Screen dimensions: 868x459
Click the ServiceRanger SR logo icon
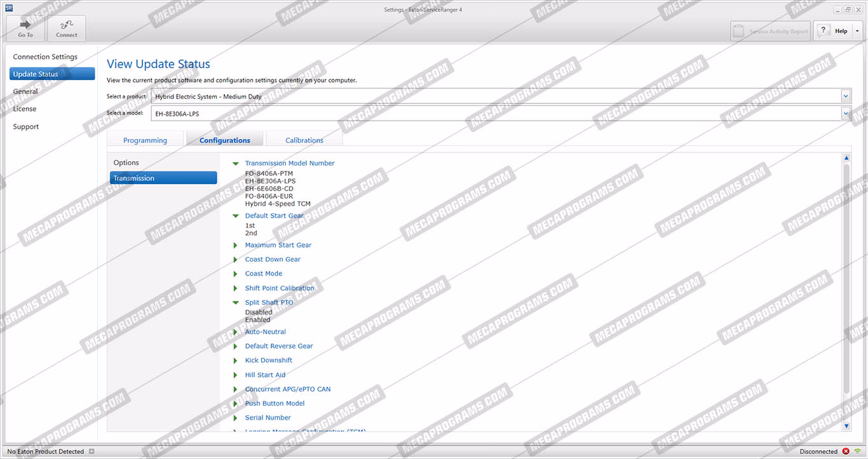9,8
